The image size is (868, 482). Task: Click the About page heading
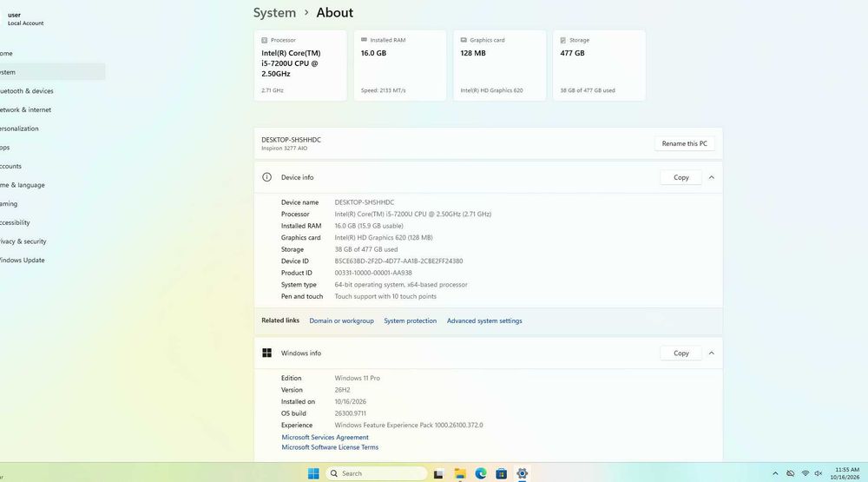pos(334,13)
